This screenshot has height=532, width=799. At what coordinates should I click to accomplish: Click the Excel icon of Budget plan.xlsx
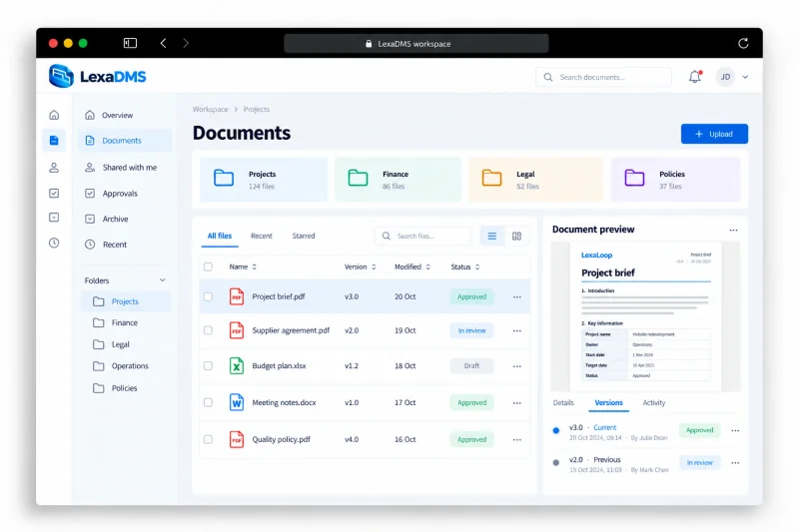(x=237, y=365)
